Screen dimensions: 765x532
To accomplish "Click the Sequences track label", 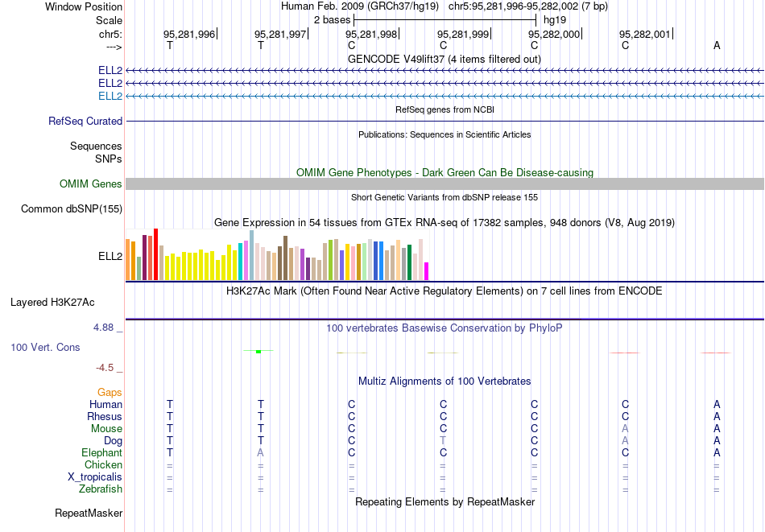I will click(96, 146).
